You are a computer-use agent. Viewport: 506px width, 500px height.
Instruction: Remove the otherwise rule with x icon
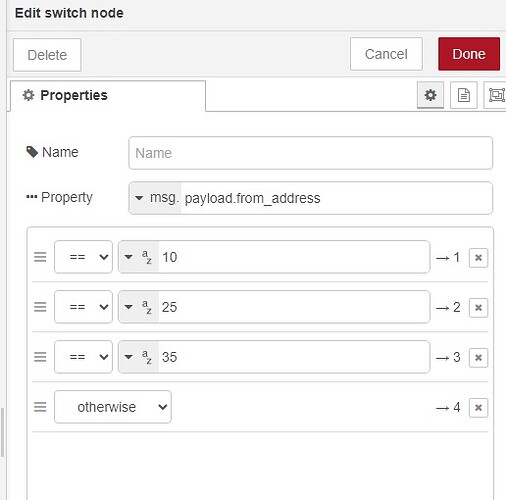tap(478, 408)
